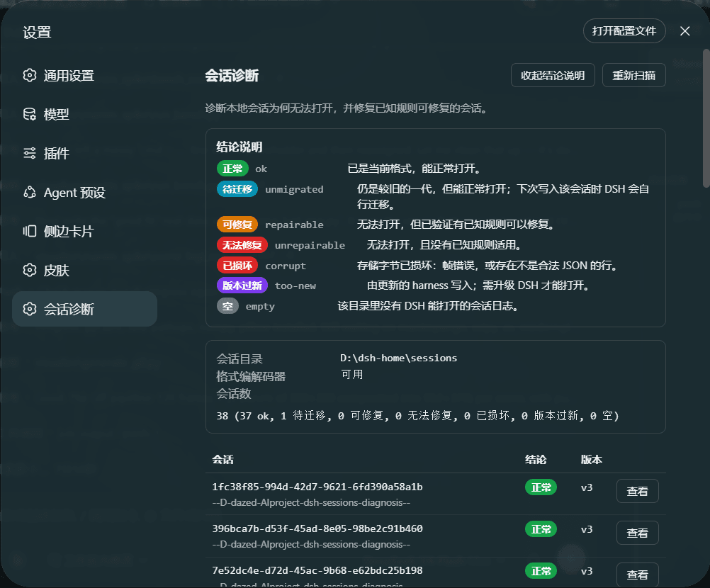Click the 会话目录 label
The width and height of the screenshot is (710, 588).
240,359
